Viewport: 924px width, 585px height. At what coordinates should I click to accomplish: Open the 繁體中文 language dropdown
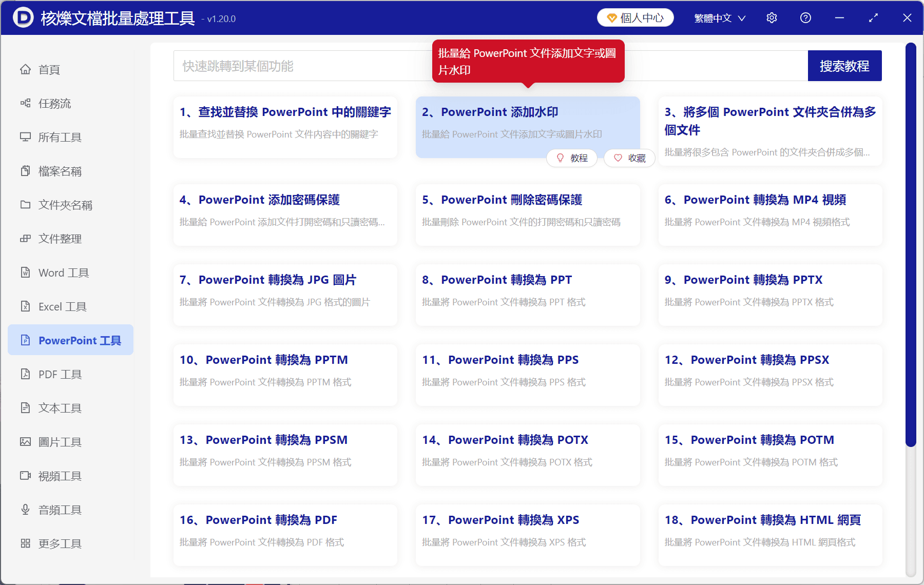718,17
